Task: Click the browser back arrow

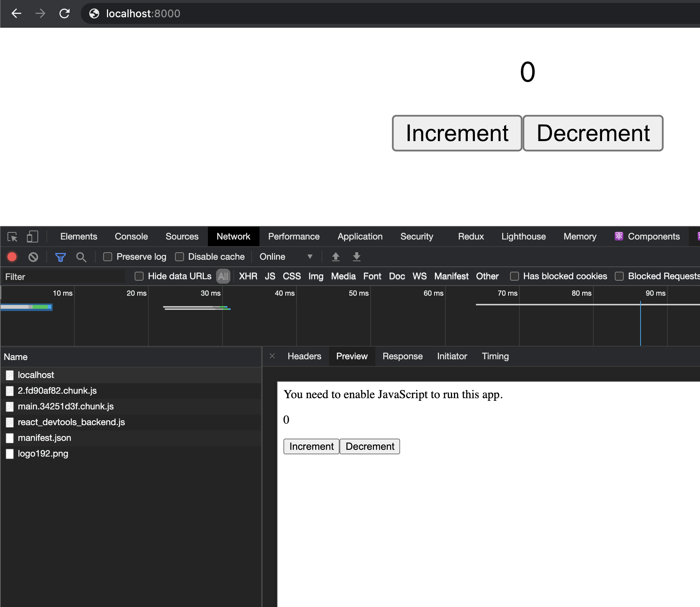Action: (x=16, y=13)
